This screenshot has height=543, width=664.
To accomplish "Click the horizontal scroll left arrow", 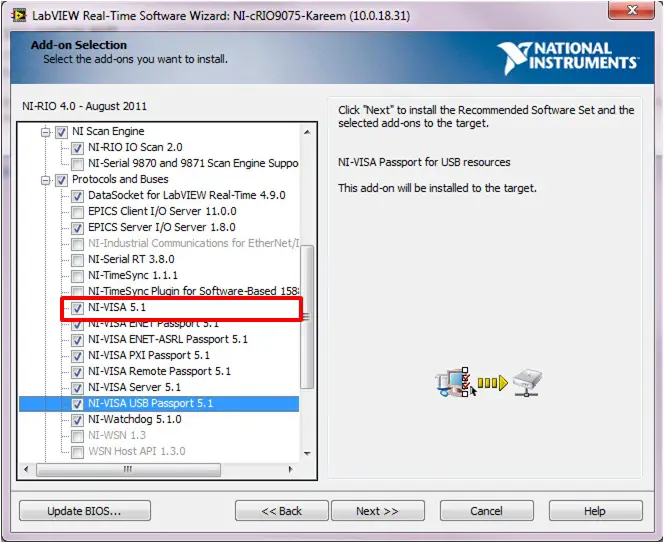I will (26, 469).
